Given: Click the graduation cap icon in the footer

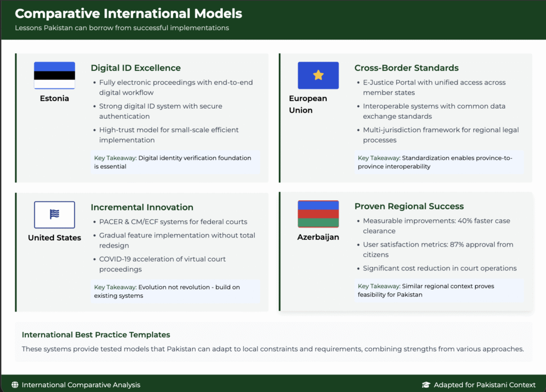Looking at the screenshot, I should click(x=426, y=385).
